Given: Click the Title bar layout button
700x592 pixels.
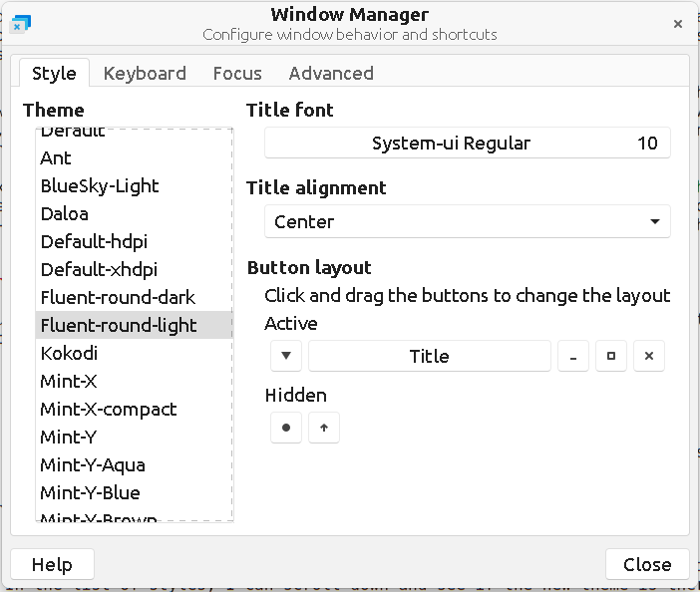Looking at the screenshot, I should coord(429,356).
